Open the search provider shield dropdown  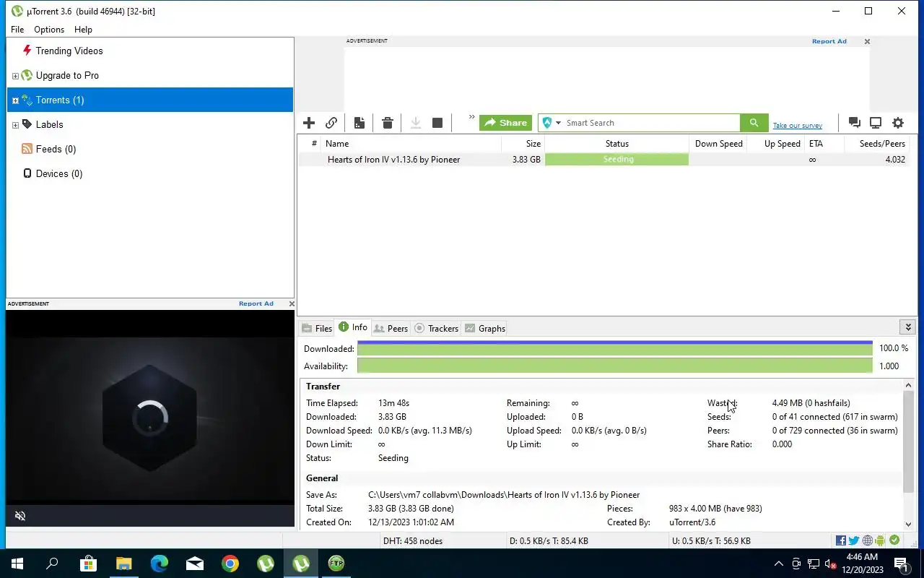tap(552, 123)
